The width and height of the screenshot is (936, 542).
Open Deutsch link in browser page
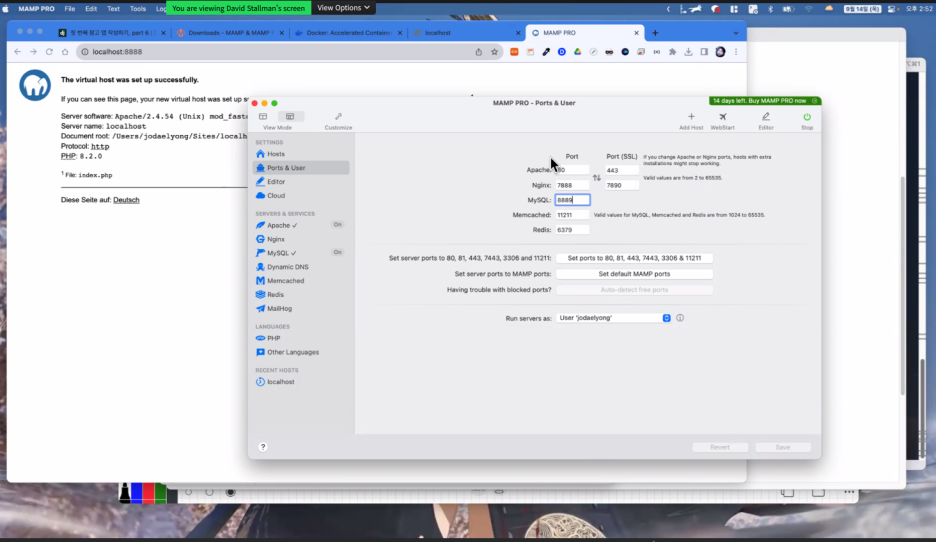click(x=126, y=200)
